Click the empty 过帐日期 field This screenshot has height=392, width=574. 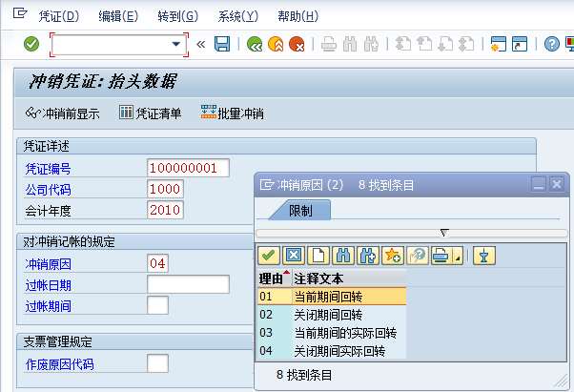tap(188, 284)
